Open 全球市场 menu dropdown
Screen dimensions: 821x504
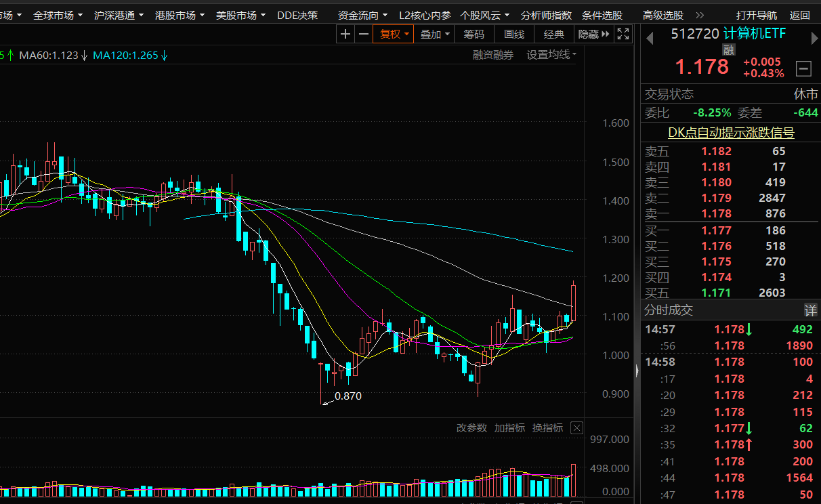click(x=58, y=15)
